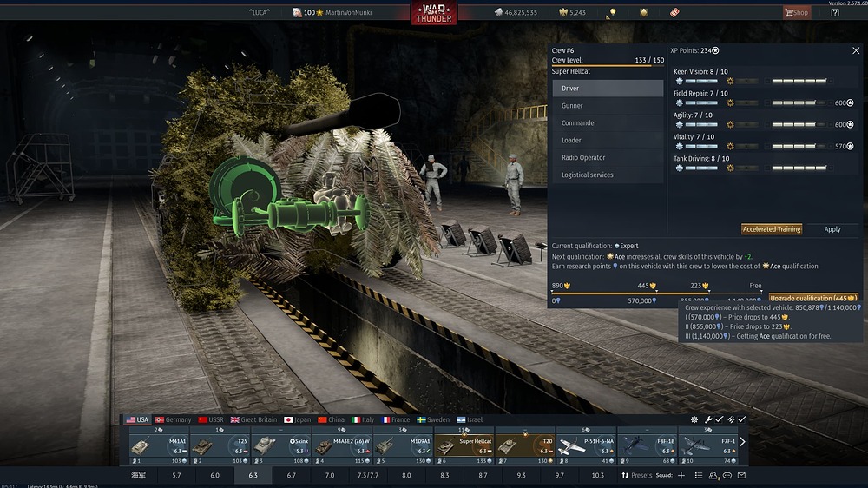The width and height of the screenshot is (868, 488).
Task: Switch to the Sweden nation tab
Action: click(433, 419)
